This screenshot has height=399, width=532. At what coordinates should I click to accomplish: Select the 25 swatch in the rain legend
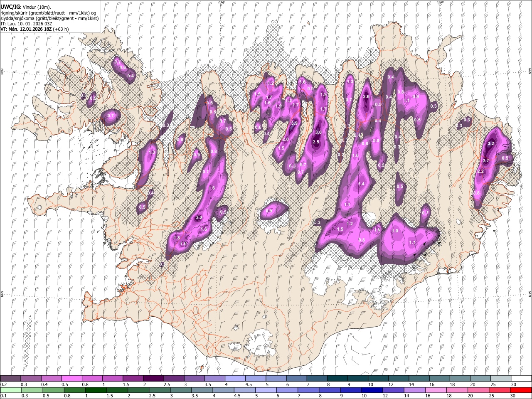coord(499,390)
